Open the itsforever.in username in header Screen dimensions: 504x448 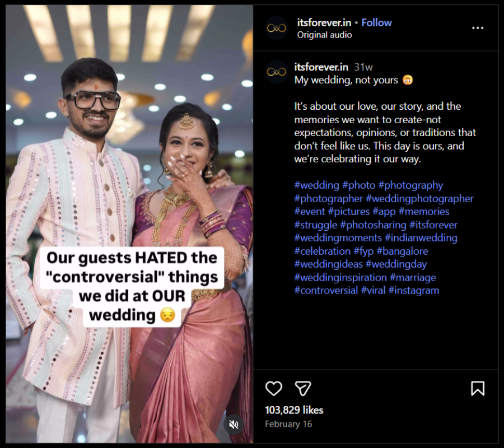coord(324,22)
